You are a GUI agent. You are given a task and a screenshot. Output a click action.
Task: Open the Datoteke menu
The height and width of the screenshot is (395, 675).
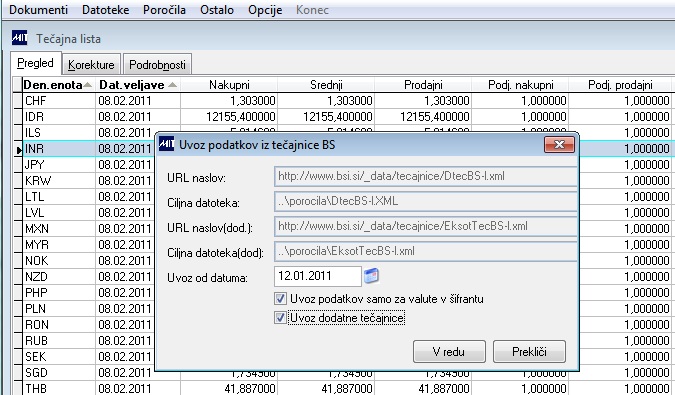(x=105, y=10)
